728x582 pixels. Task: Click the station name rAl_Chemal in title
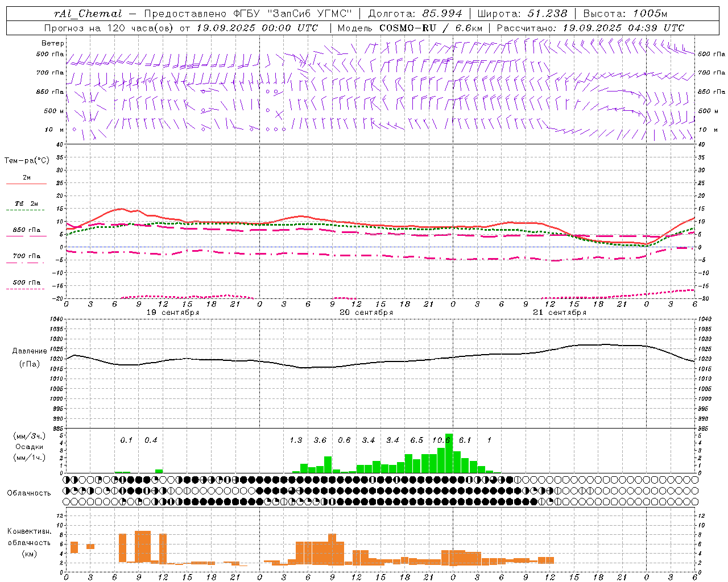pos(88,14)
